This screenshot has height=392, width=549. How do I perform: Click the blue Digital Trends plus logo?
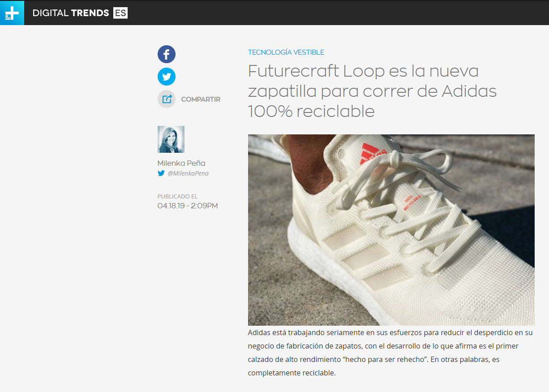point(12,13)
